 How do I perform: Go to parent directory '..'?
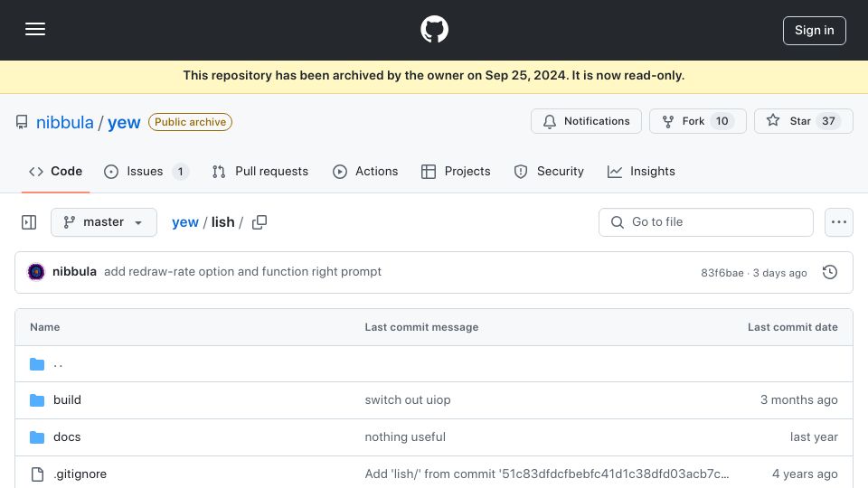click(58, 364)
